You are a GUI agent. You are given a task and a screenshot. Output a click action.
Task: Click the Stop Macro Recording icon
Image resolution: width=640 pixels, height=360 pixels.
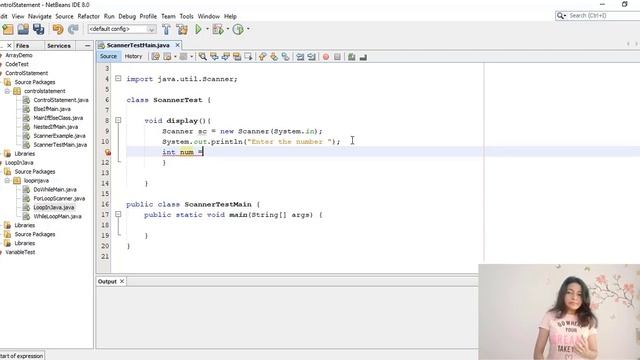coord(337,57)
